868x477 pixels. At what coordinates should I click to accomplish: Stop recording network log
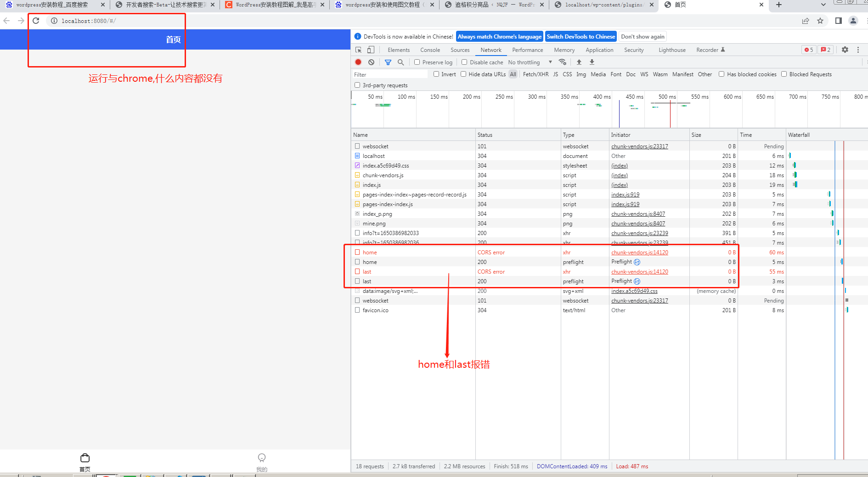coord(358,62)
